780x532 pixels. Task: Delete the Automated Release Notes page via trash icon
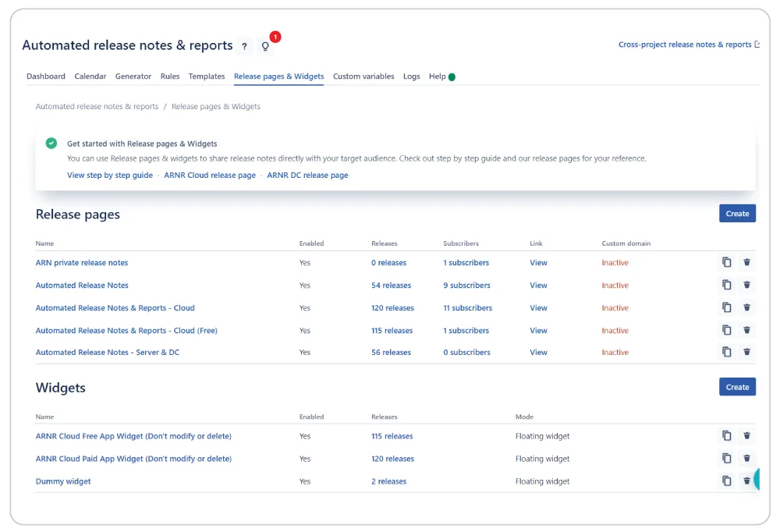pos(746,285)
